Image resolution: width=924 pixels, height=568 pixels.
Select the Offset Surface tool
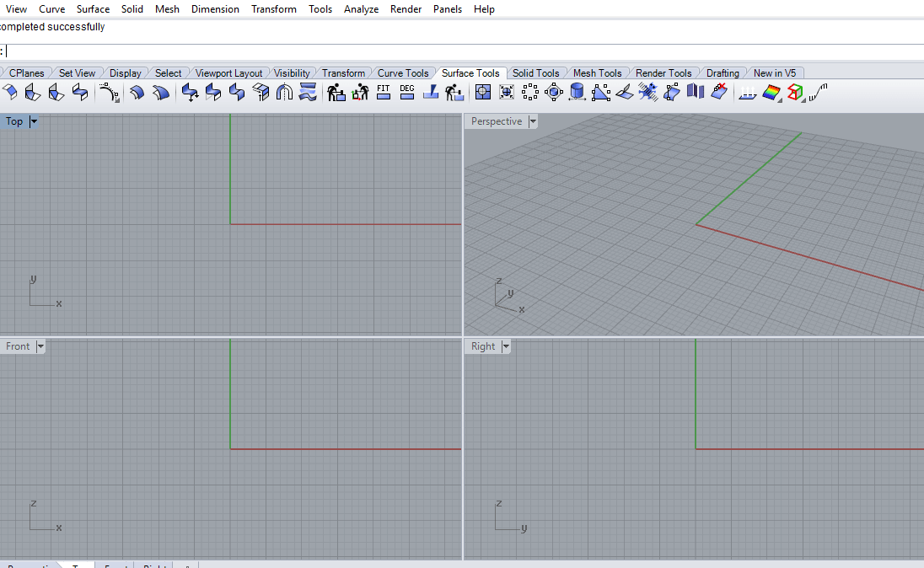tap(137, 92)
